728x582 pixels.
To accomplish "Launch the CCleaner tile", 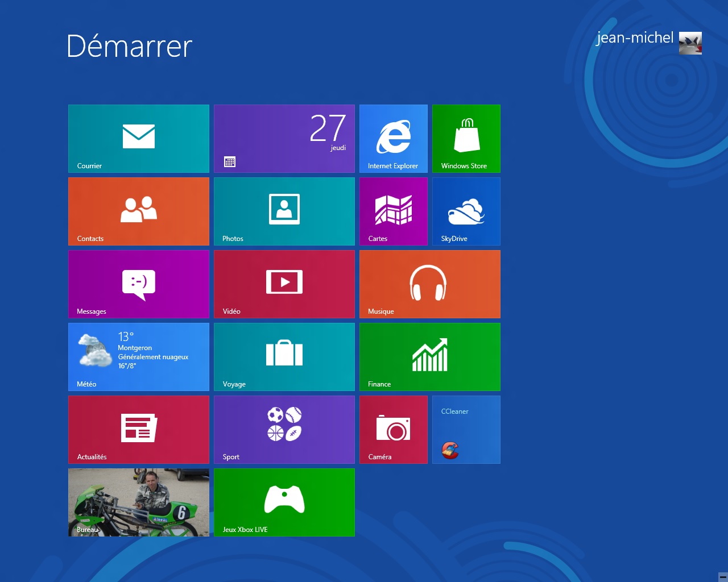I will [x=466, y=430].
